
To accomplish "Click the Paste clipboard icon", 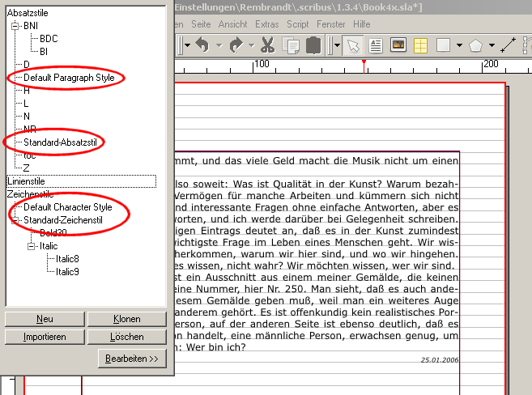I will tap(314, 45).
